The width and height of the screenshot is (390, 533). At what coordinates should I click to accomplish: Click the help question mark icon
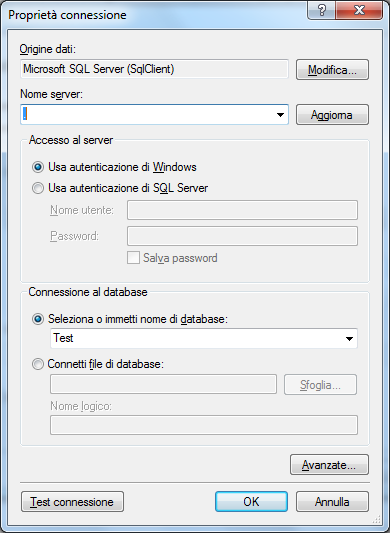321,11
